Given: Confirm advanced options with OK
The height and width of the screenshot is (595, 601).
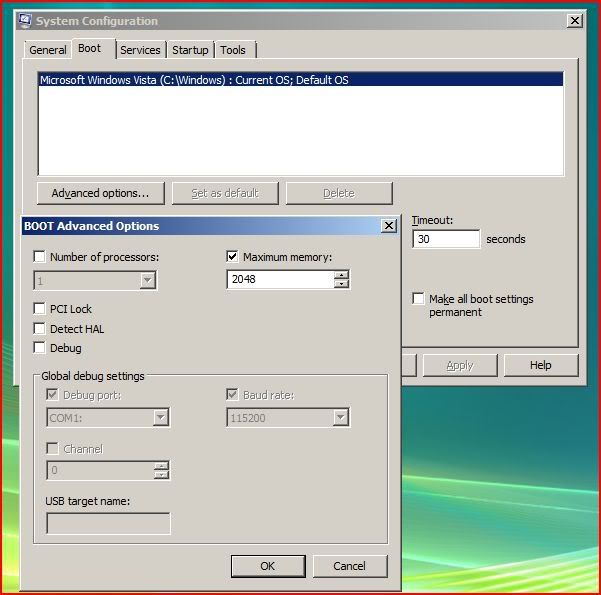Looking at the screenshot, I should [x=268, y=566].
